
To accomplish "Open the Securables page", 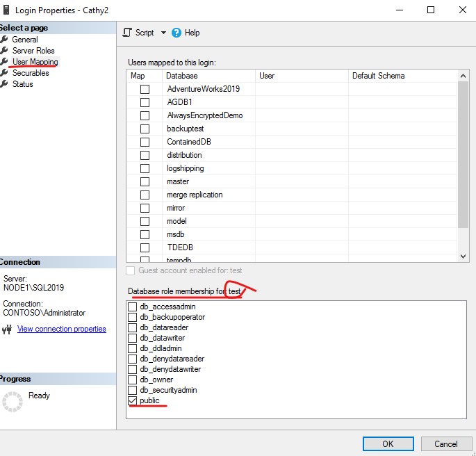I will (x=31, y=73).
